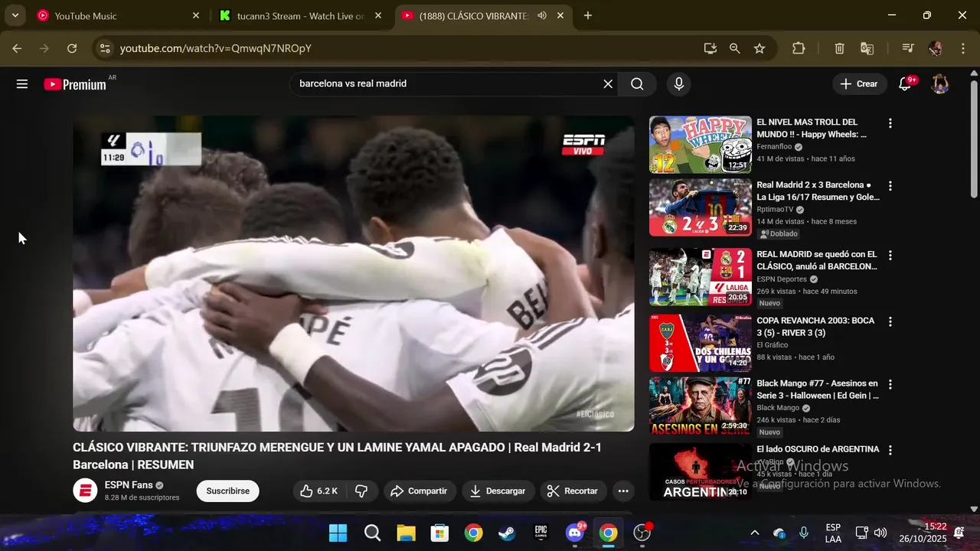Open ESPN Fans channel name link
The width and height of the screenshot is (980, 551).
[x=129, y=485]
